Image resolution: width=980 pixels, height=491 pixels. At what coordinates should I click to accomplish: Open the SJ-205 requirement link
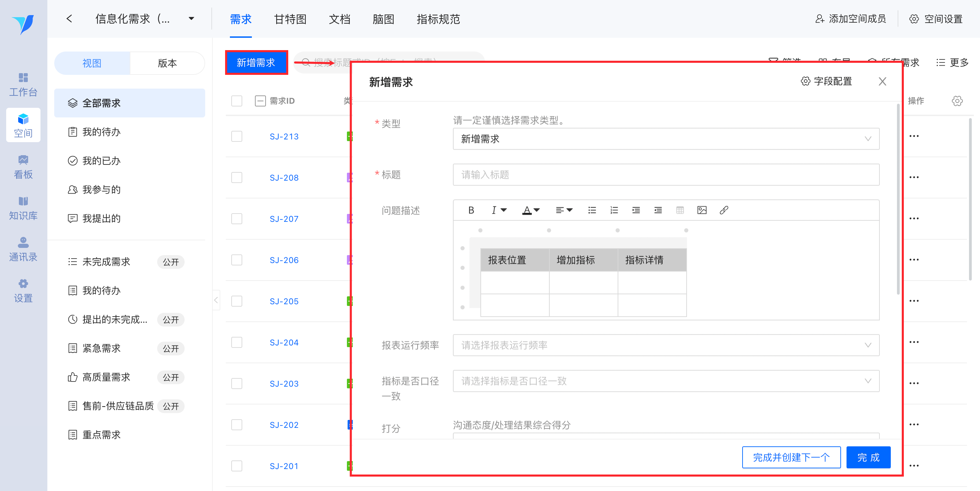[x=284, y=301]
